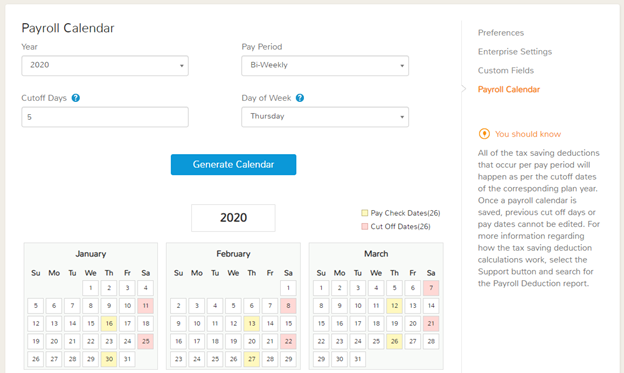The width and height of the screenshot is (624, 373).
Task: Click February 17 in the calendar
Action: tap(197, 341)
